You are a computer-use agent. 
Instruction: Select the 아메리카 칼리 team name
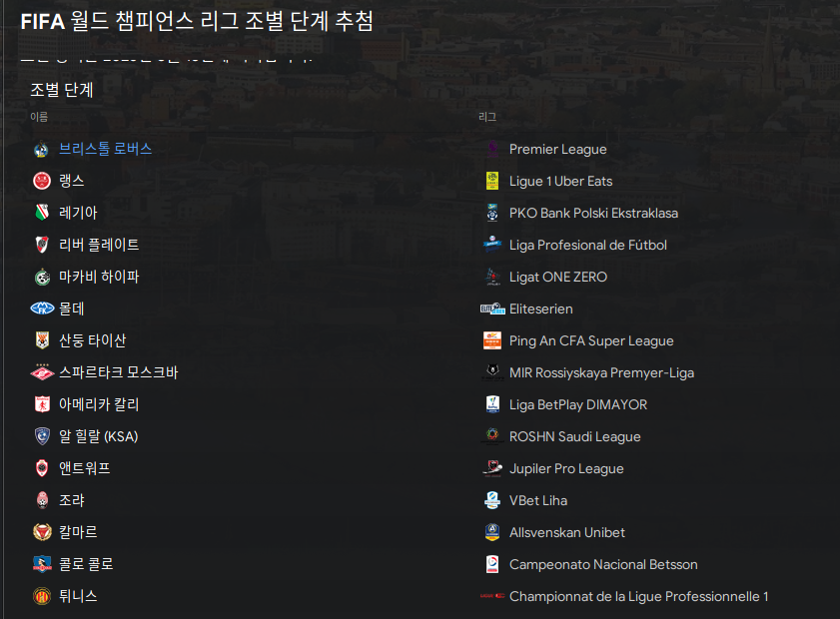[99, 404]
